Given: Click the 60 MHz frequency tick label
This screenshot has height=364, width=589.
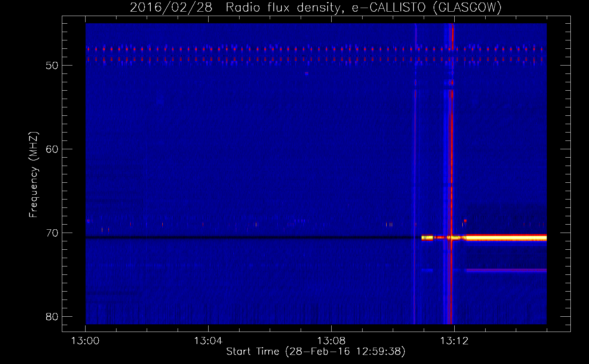Looking at the screenshot, I should click(52, 150).
